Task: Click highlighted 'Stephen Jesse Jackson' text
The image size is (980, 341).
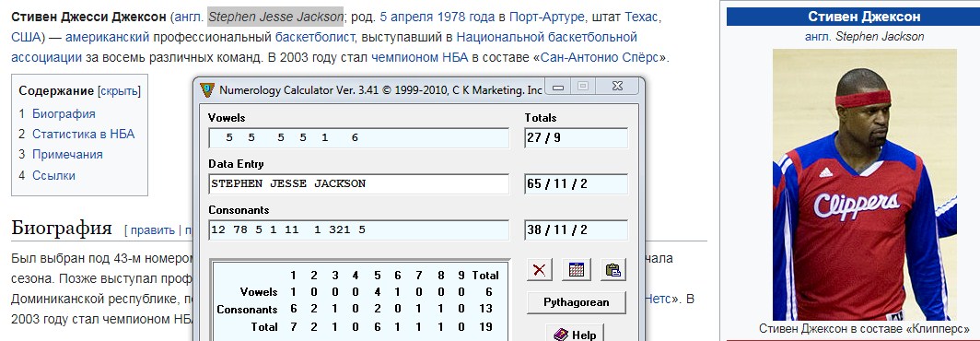Action: [x=275, y=17]
